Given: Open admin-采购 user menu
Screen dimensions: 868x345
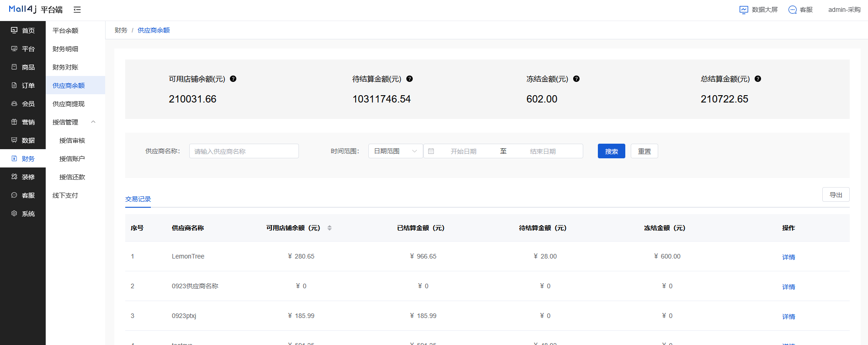Looking at the screenshot, I should pyautogui.click(x=844, y=10).
